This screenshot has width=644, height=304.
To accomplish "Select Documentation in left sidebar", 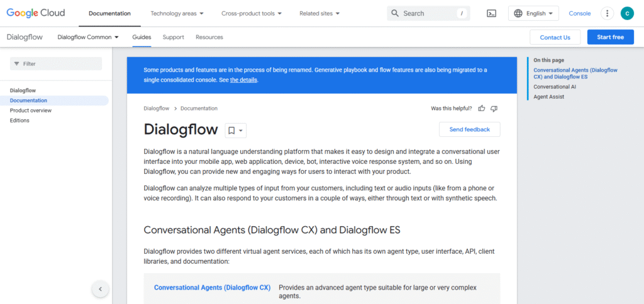I will point(28,100).
